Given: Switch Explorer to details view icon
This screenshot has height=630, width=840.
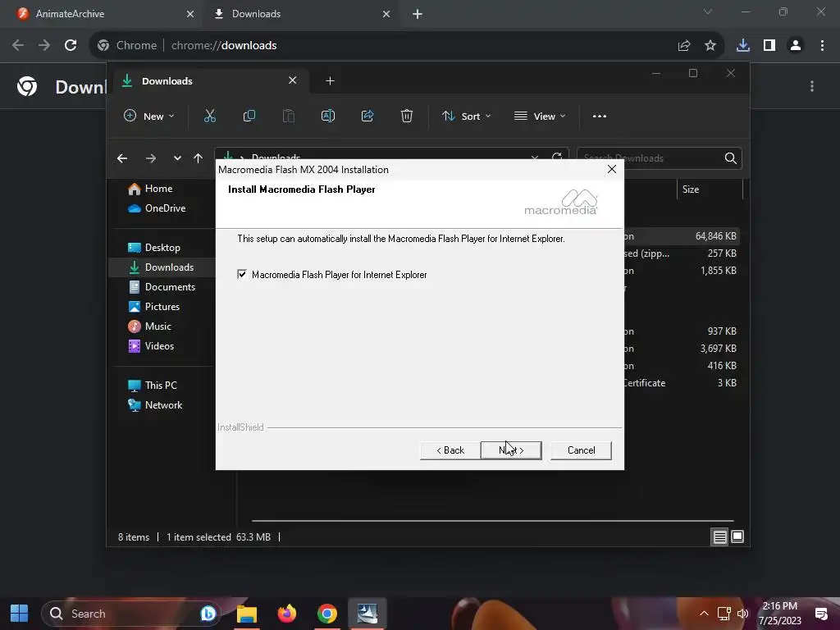Looking at the screenshot, I should click(x=719, y=536).
